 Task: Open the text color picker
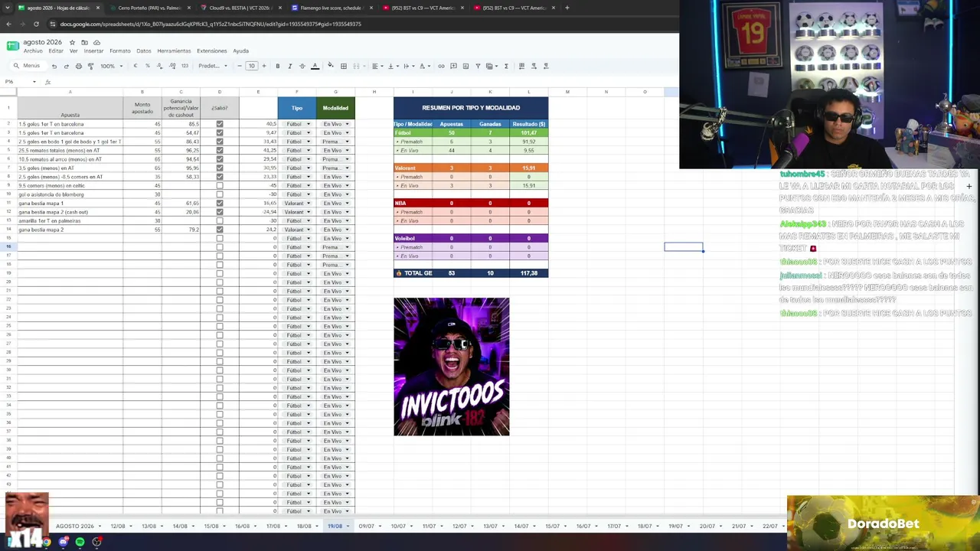pos(315,66)
